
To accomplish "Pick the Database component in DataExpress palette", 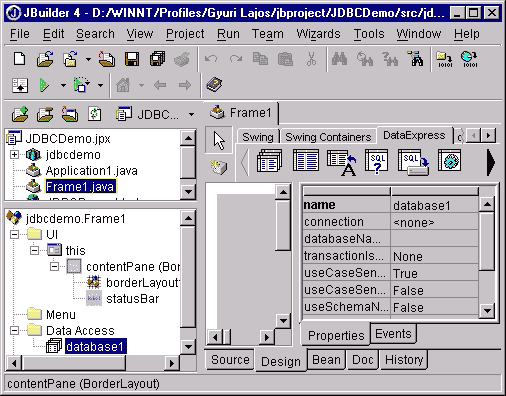I will coord(269,161).
